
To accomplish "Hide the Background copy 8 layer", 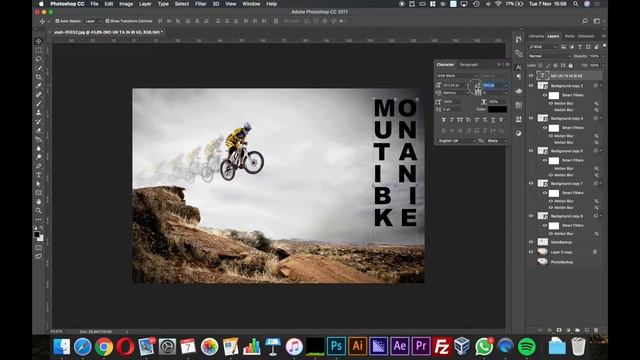I will pyautogui.click(x=531, y=216).
